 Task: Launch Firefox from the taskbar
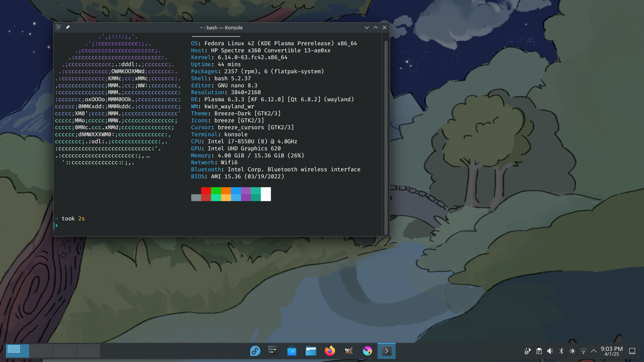pos(330,351)
